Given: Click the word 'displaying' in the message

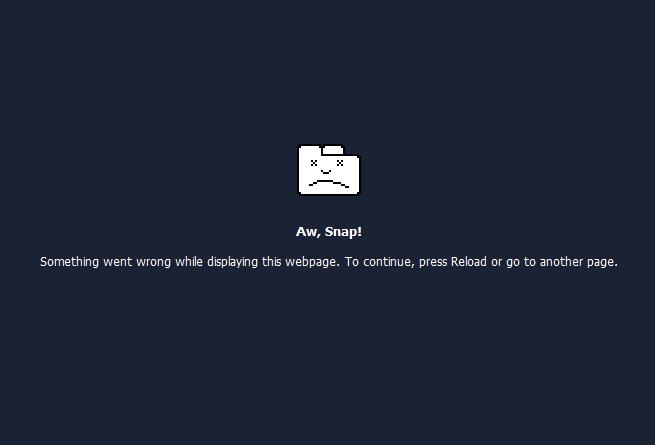Looking at the screenshot, I should (232, 262).
